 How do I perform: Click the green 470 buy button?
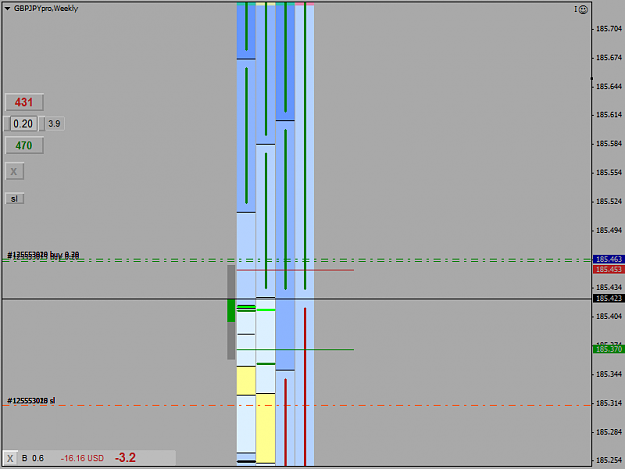click(x=24, y=145)
